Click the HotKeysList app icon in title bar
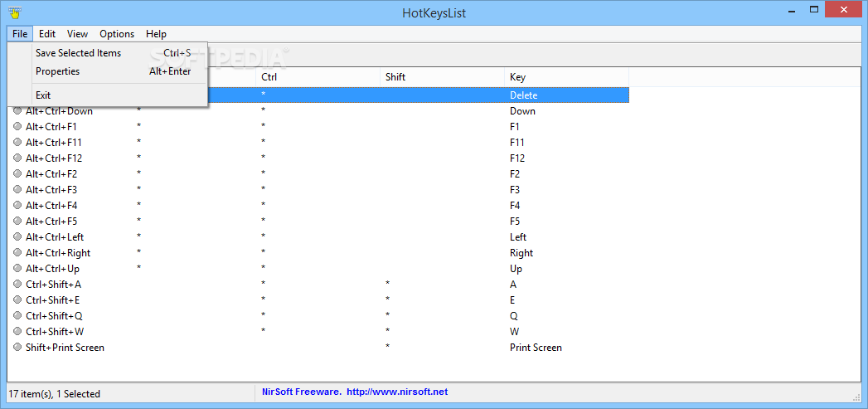 [x=14, y=11]
